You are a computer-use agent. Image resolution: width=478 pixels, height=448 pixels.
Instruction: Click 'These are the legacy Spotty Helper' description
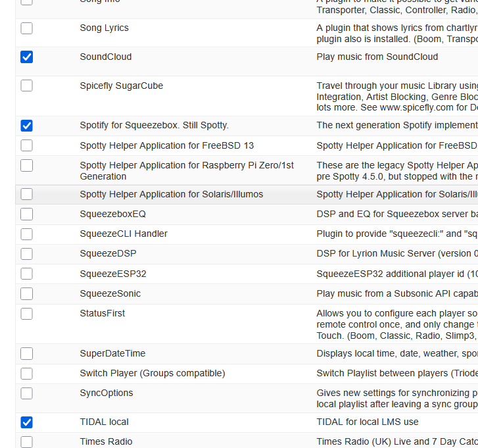tap(397, 171)
